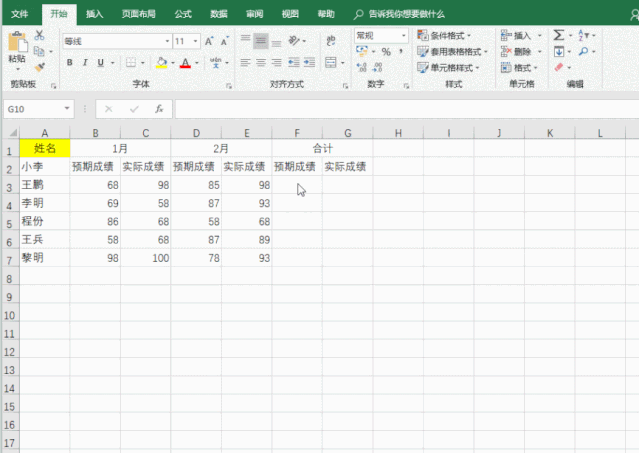Click the Paste clipboard icon

pyautogui.click(x=17, y=42)
